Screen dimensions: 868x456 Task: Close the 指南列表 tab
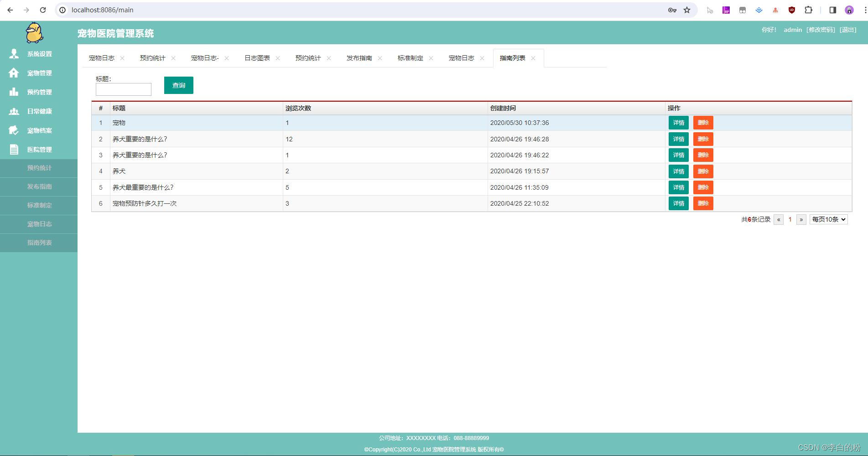[533, 58]
